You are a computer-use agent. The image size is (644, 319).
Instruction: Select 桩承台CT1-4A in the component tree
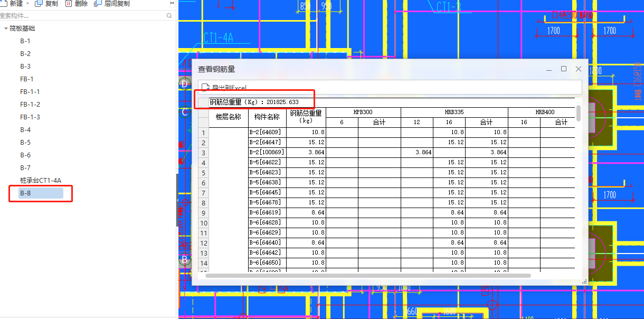(x=41, y=181)
